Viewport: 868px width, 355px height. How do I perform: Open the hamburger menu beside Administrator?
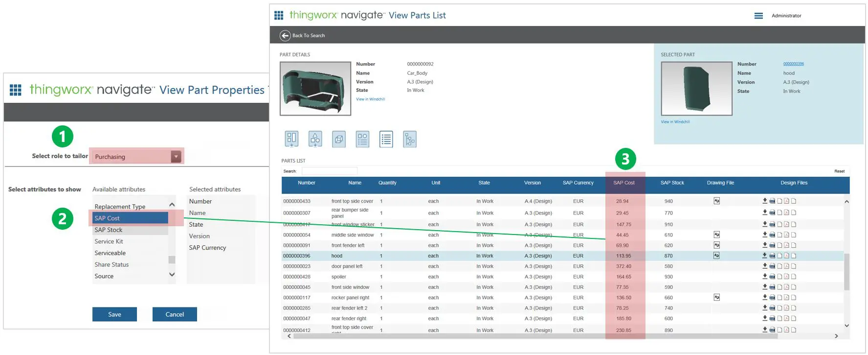(758, 16)
